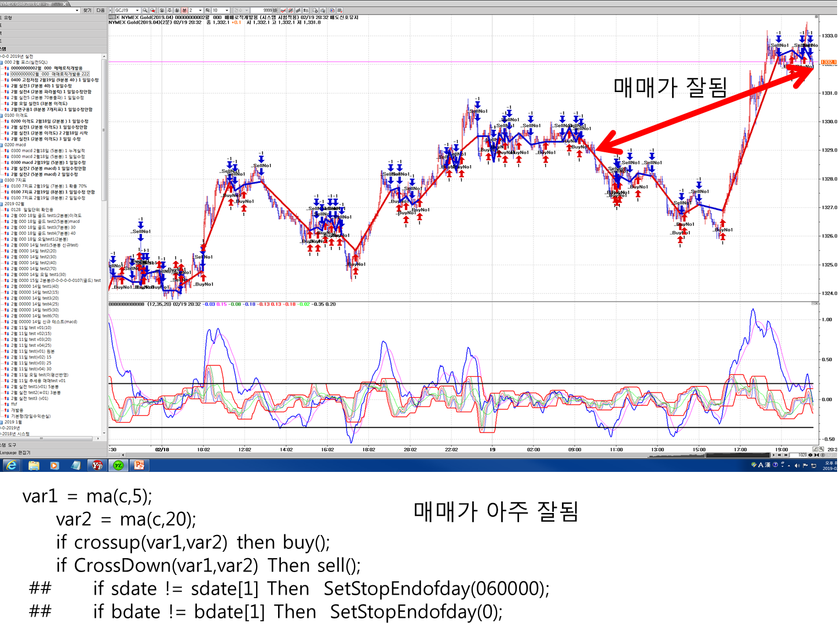Open the tick interval dropdown showing 10
Viewport: 840px width, 634px height.
(x=227, y=10)
